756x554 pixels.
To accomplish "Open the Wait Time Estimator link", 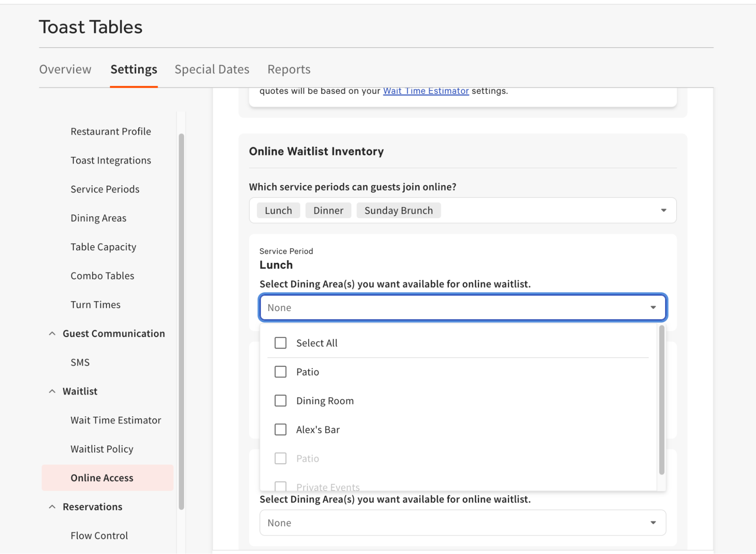I will click(426, 91).
